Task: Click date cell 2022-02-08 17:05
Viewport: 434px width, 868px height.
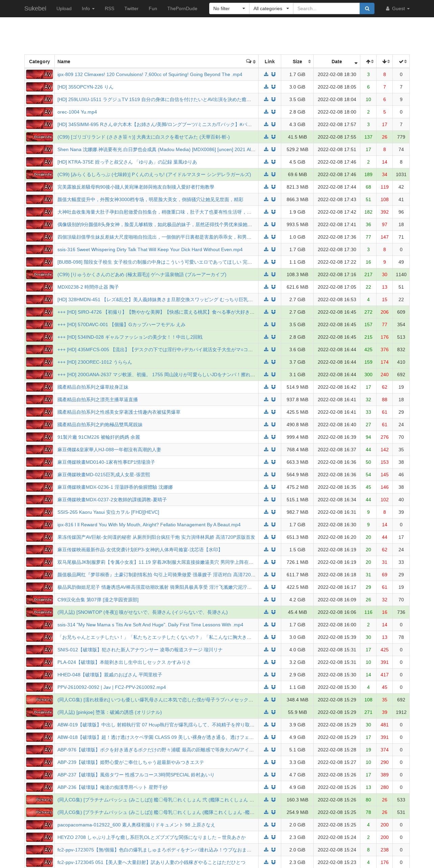Action: (x=337, y=287)
